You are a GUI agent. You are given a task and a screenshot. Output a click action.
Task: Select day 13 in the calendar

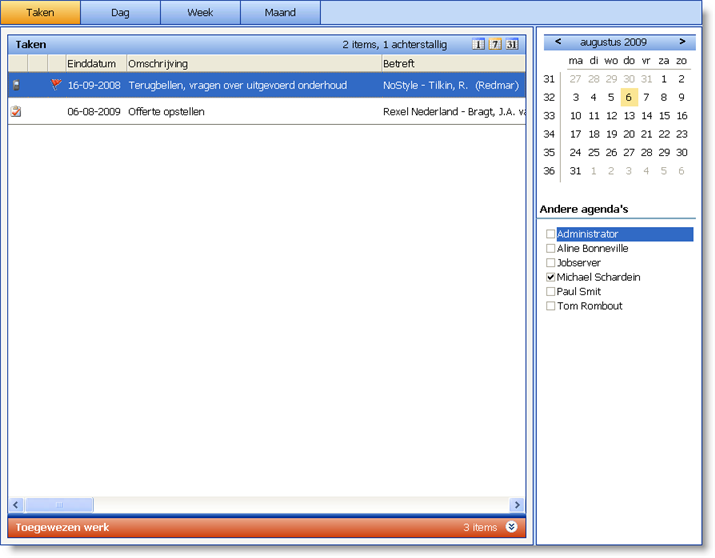tap(629, 116)
